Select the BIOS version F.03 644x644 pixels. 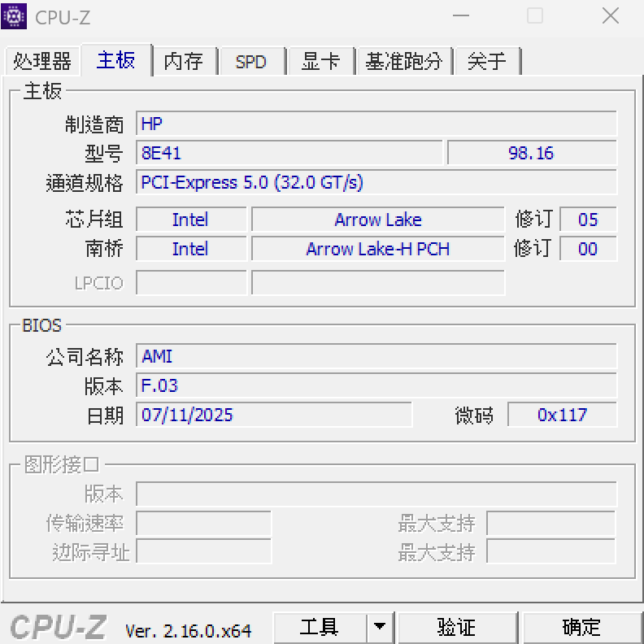click(376, 385)
